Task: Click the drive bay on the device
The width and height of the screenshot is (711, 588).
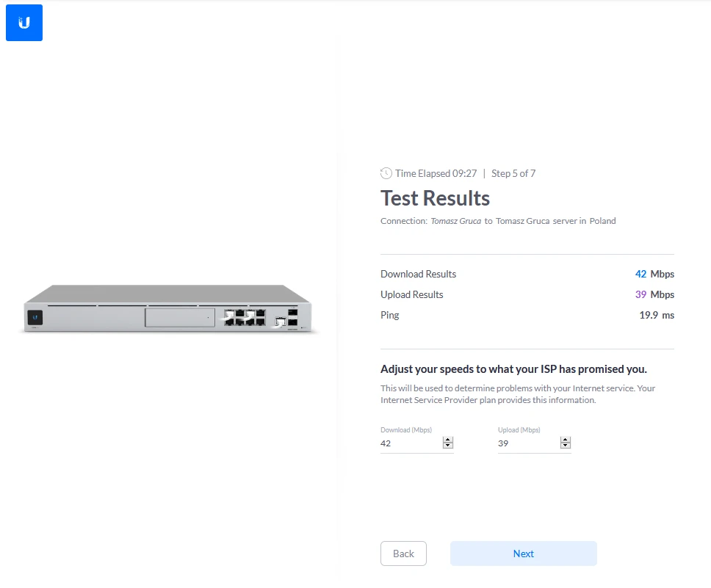Action: click(x=180, y=317)
